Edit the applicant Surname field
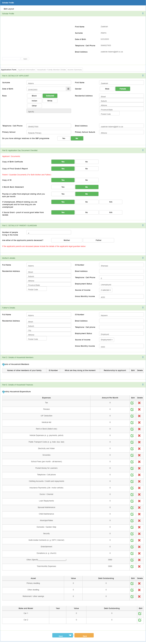 pos(49,83)
